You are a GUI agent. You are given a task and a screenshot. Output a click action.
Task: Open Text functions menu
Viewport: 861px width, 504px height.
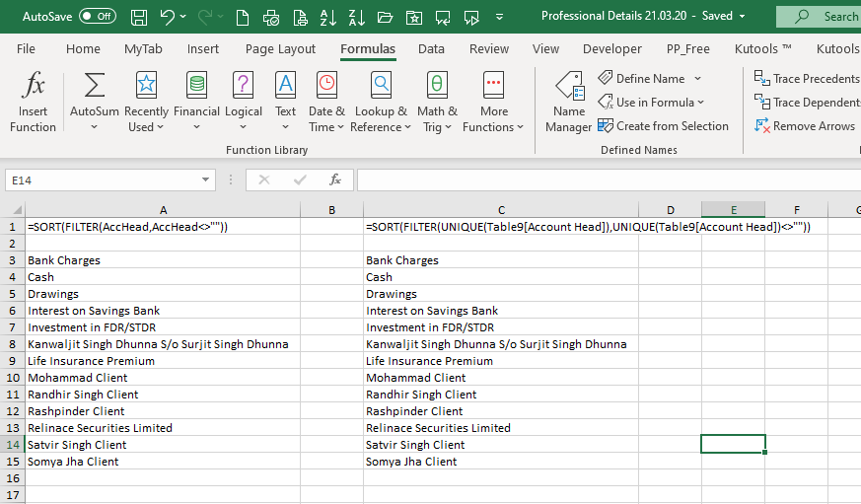286,102
